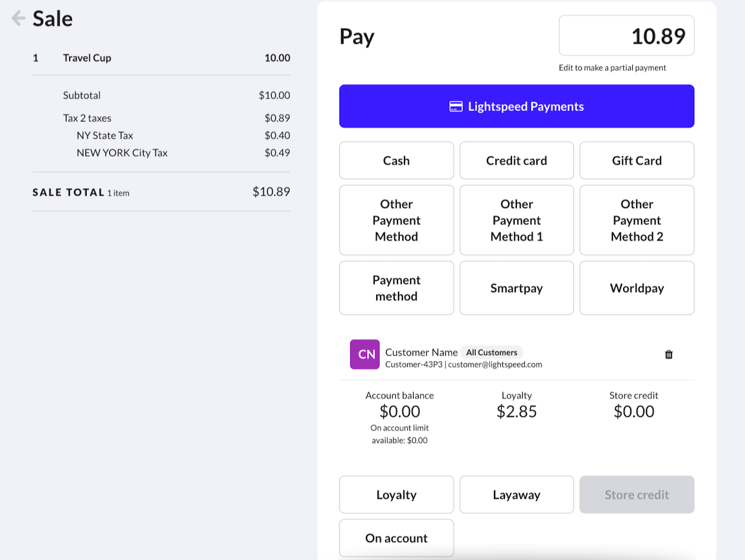The height and width of the screenshot is (560, 745).
Task: Select Worldpay as payment
Action: (x=636, y=288)
